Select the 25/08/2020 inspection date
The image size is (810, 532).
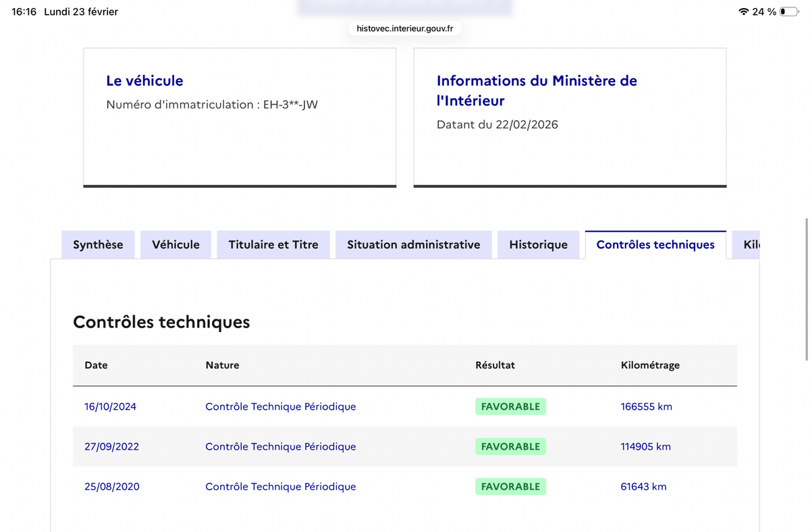[112, 486]
